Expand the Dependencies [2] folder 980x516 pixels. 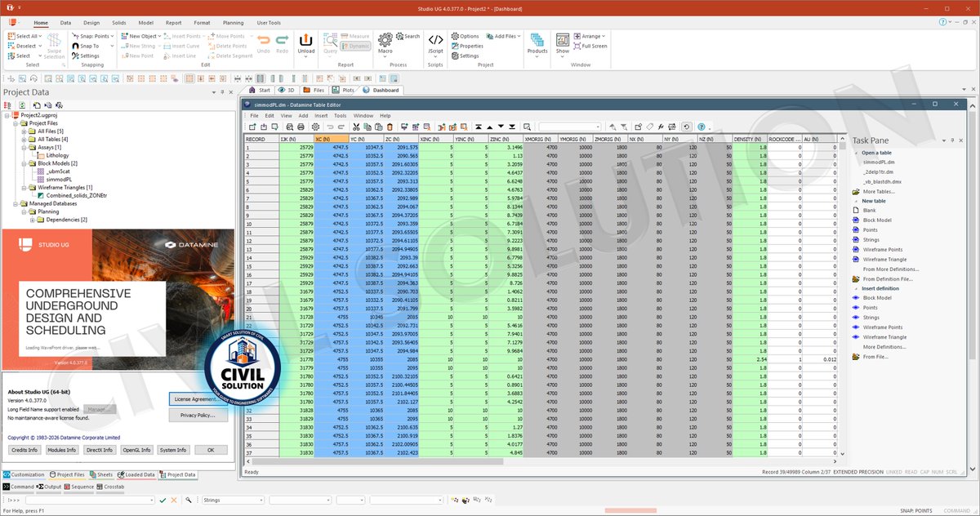(33, 220)
